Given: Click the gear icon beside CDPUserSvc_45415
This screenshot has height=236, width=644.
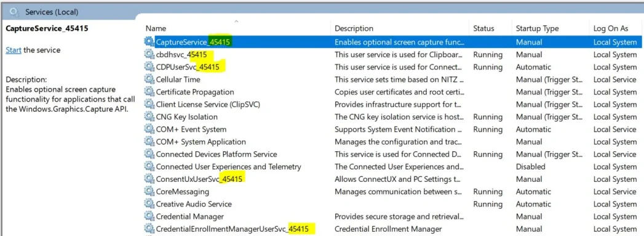Looking at the screenshot, I should click(149, 66).
